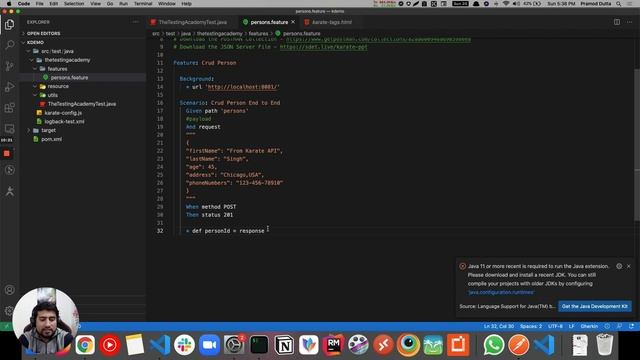Viewport: 640px width, 360px height.
Task: Dismiss the Java extension notification
Action: (x=629, y=266)
